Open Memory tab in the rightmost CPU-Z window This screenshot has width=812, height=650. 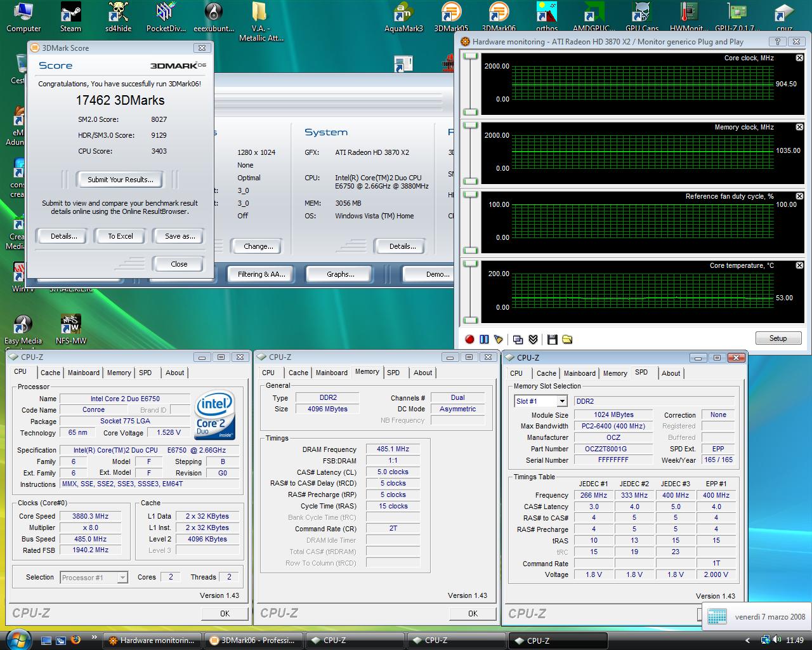coord(615,373)
